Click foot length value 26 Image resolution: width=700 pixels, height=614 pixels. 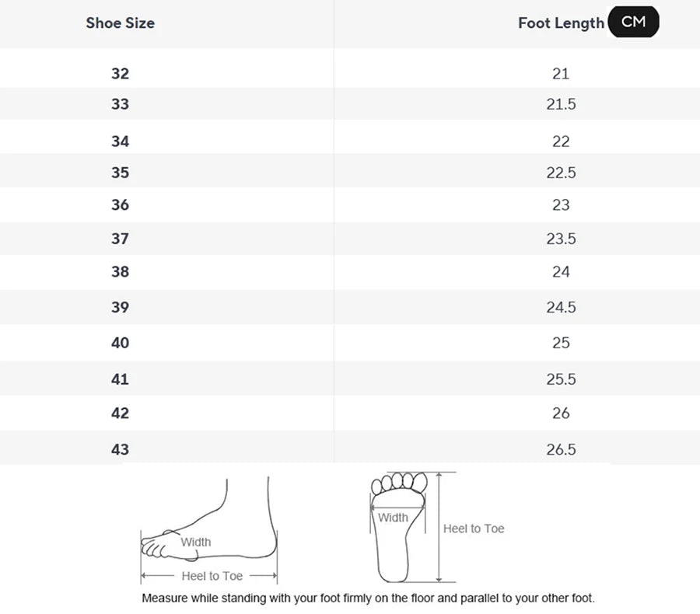561,413
